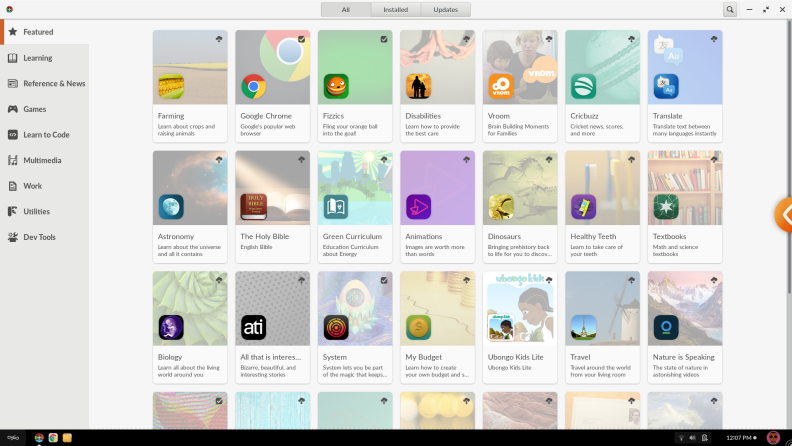Open the Green Curriculum app icon
The image size is (792, 446).
336,207
